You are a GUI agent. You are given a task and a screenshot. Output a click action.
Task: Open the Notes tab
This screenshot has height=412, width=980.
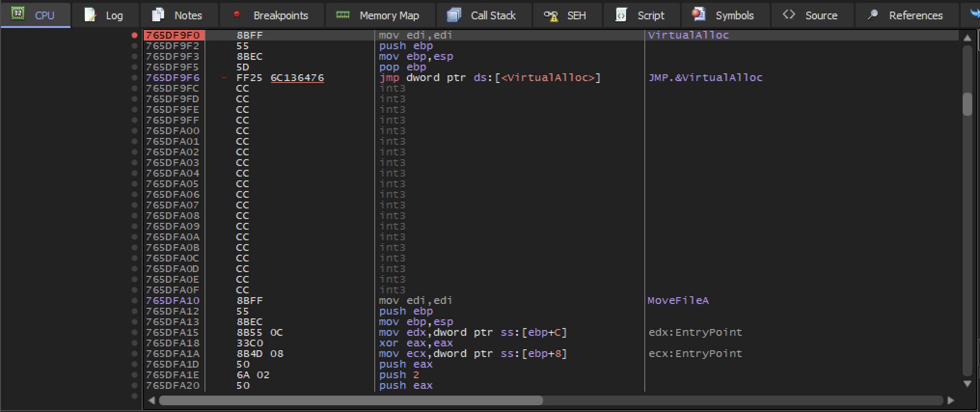coord(179,15)
